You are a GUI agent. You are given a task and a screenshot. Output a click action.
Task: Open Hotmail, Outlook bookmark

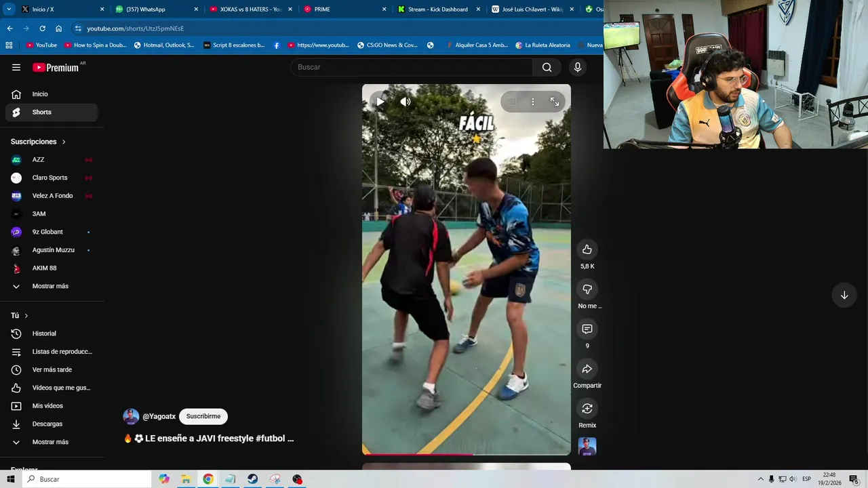tap(163, 45)
